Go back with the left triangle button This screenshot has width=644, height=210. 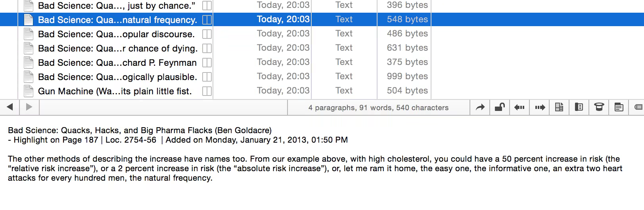[10, 107]
